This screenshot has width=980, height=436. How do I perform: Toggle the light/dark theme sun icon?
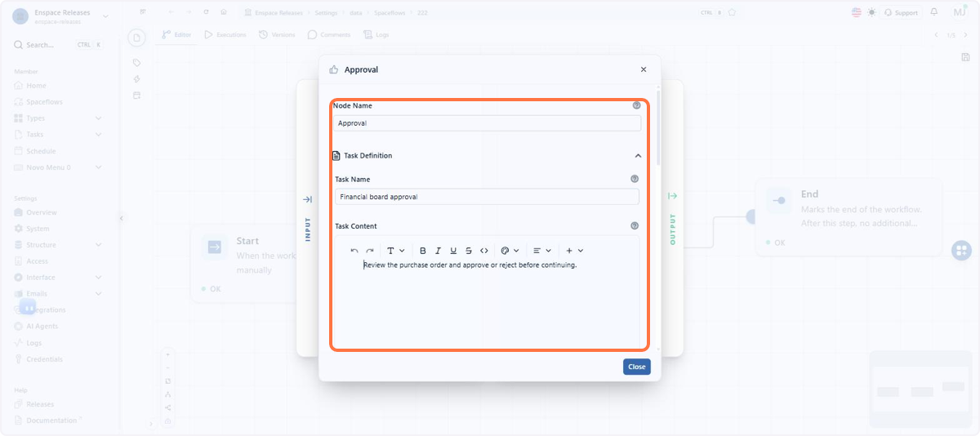point(871,12)
